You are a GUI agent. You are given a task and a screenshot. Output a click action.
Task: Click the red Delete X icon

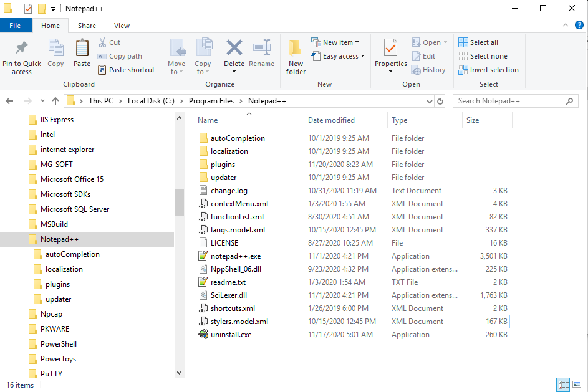coord(234,48)
